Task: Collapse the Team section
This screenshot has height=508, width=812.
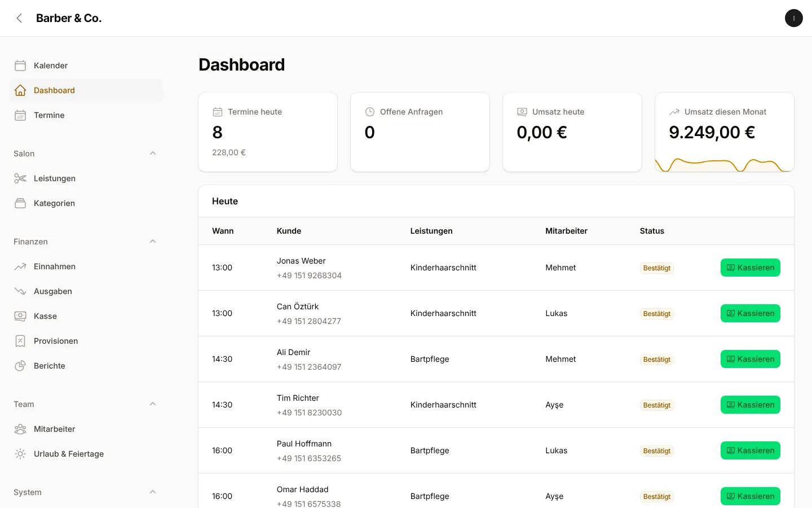Action: [x=153, y=404]
